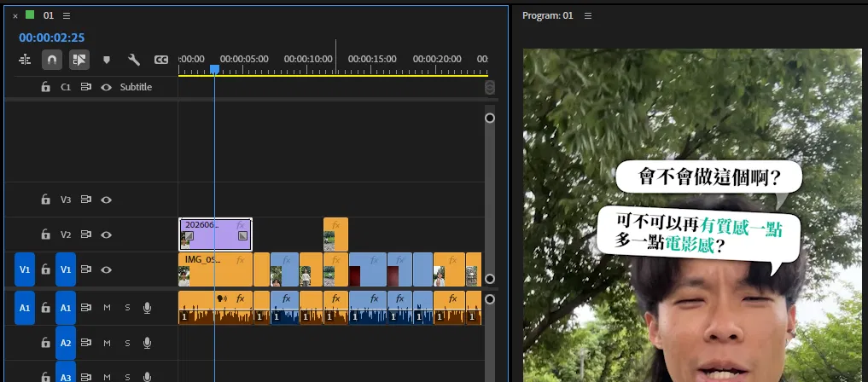The height and width of the screenshot is (382, 868).
Task: Toggle Linked Selection button
Action: point(79,59)
